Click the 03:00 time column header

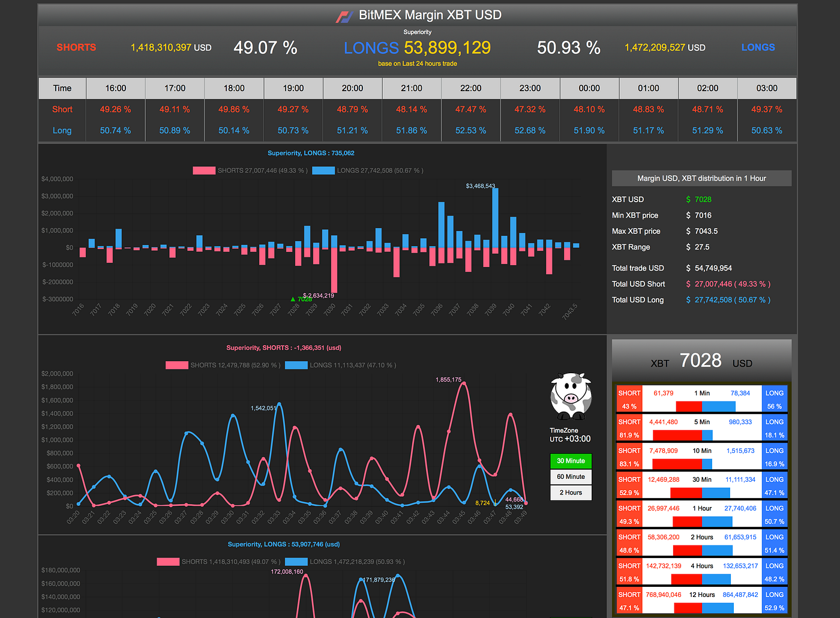[767, 88]
